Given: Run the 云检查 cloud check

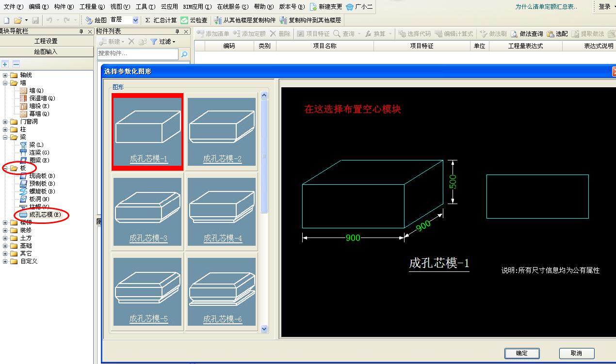Looking at the screenshot, I should [194, 20].
